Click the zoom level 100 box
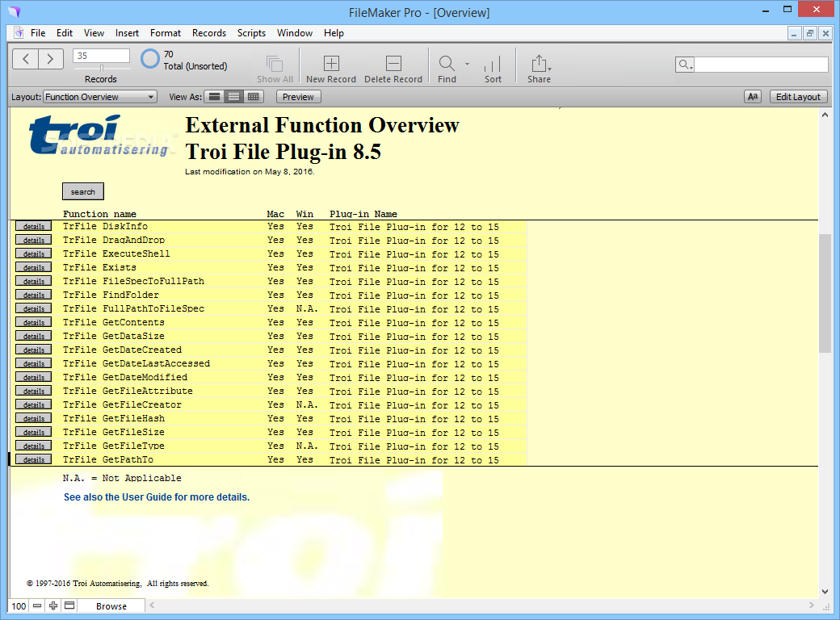The height and width of the screenshot is (620, 840). tap(19, 606)
